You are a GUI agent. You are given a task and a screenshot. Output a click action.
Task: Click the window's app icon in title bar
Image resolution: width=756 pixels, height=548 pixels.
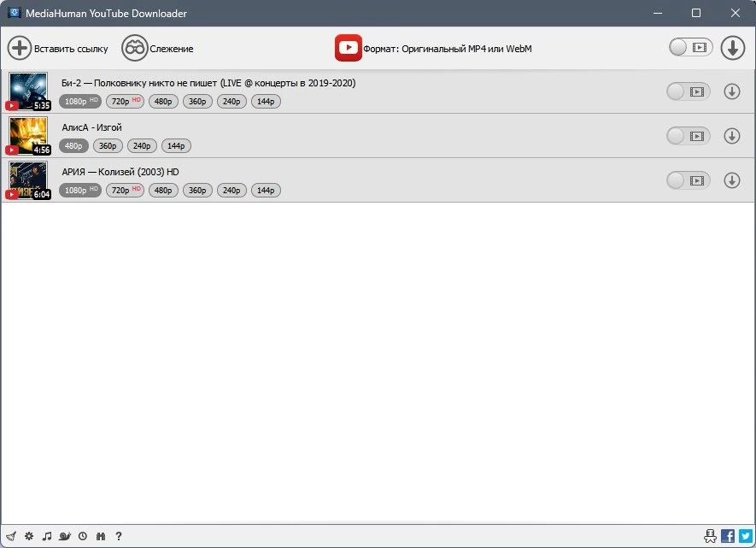(x=15, y=13)
